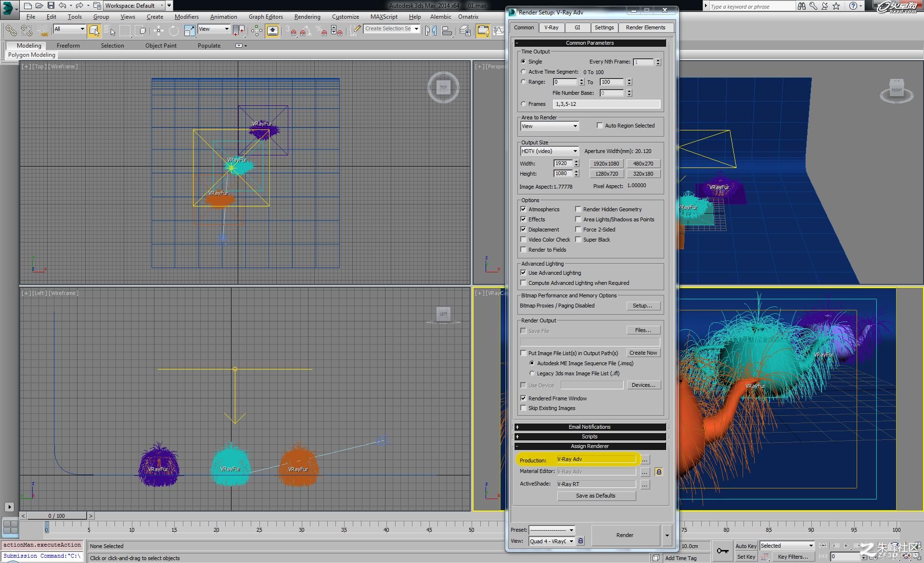Image resolution: width=924 pixels, height=563 pixels.
Task: Click the 1280x720 preset button
Action: click(606, 174)
